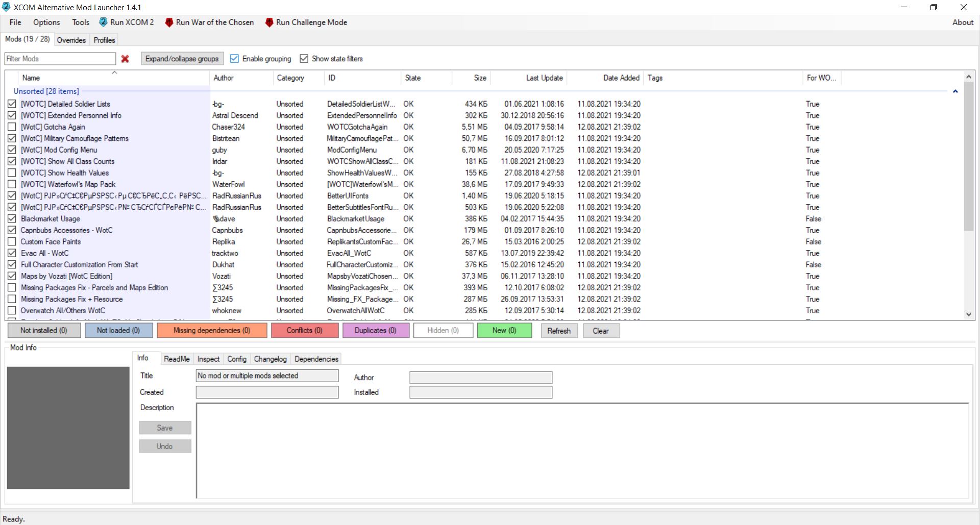Image resolution: width=980 pixels, height=525 pixels.
Task: Switch to the Config tab
Action: click(237, 359)
